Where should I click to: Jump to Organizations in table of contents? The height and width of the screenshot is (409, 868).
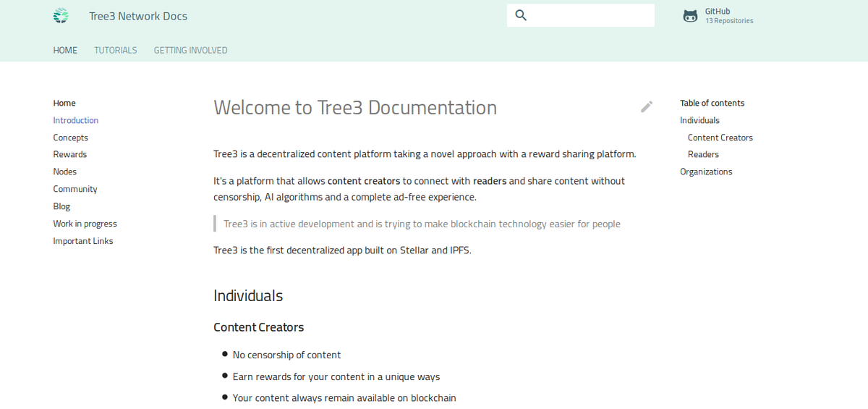coord(706,172)
